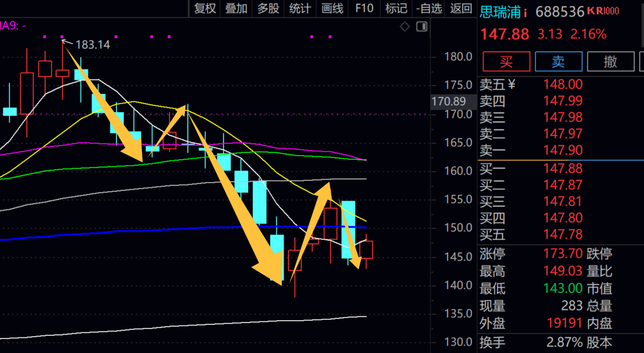Image resolution: width=644 pixels, height=353 pixels.
Task: Click the red info icon beside 思瑞浦
Action: click(525, 12)
